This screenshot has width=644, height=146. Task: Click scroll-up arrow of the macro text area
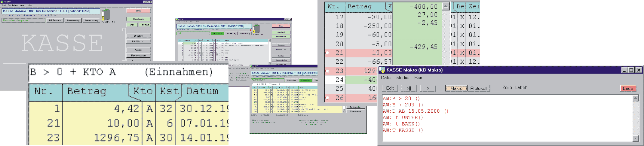point(635,98)
